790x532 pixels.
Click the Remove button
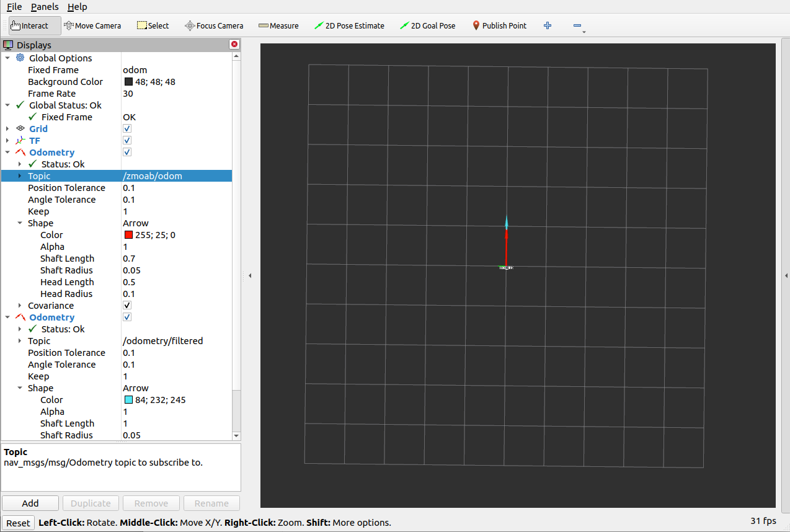[x=151, y=503]
